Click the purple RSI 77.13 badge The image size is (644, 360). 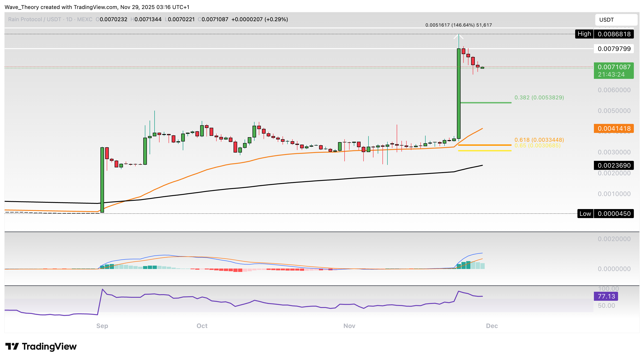coord(606,296)
